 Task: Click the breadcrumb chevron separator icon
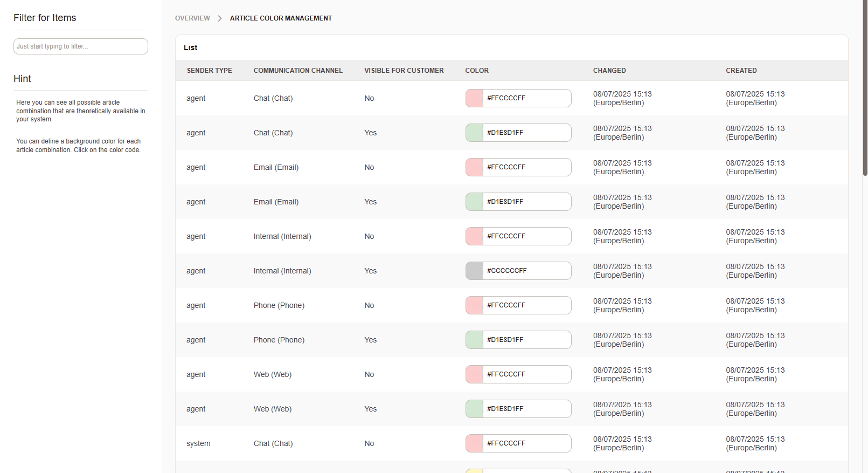click(220, 18)
